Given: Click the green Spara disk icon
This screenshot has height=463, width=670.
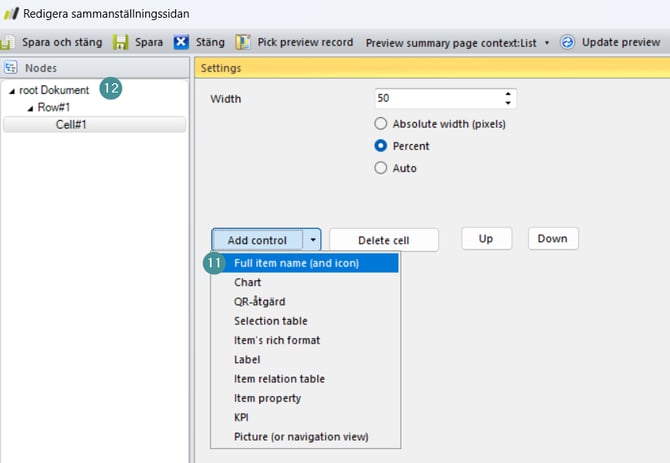Looking at the screenshot, I should pyautogui.click(x=120, y=43).
